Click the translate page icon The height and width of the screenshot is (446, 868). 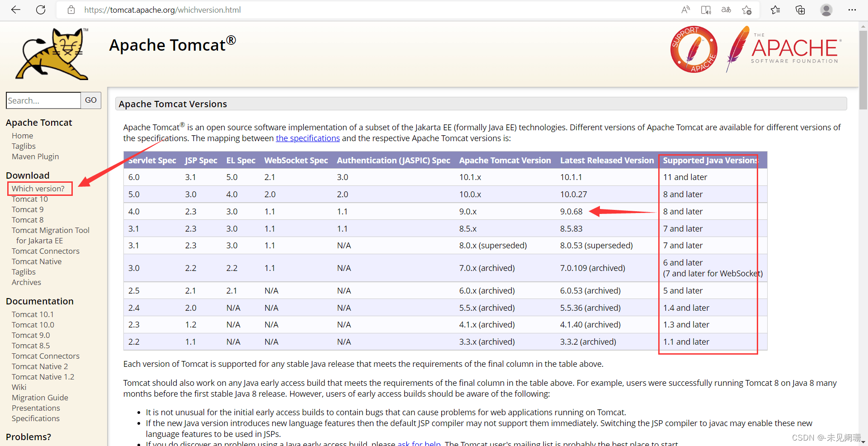coord(726,10)
